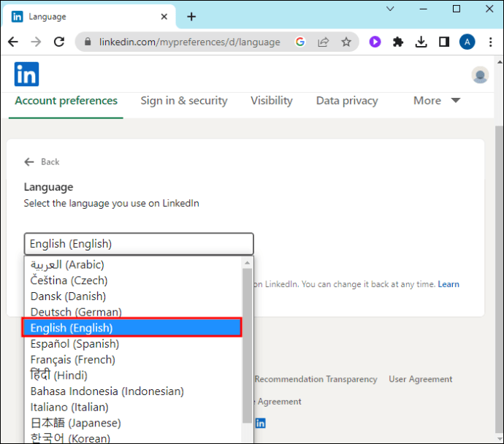Click the tab search chevron
Viewport: 504px width, 444px height.
pos(390,9)
